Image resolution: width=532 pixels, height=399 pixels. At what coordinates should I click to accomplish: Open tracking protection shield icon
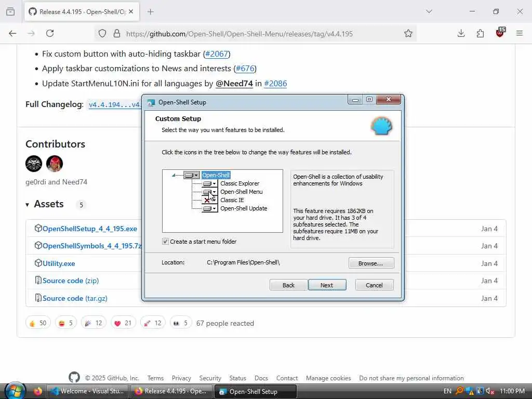[102, 33]
